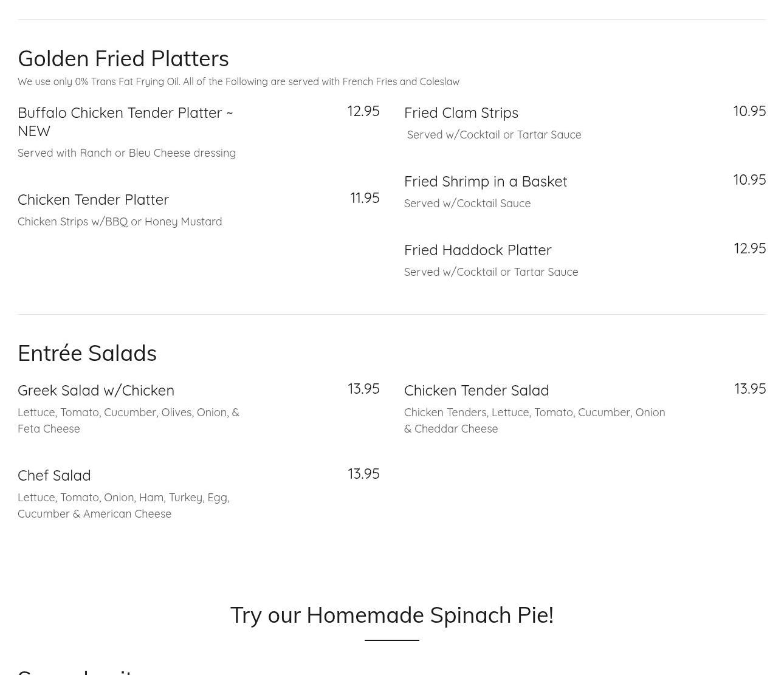This screenshot has width=784, height=675.
Task: Click the 12.95 Fried Haddock Platter price
Action: 750,248
